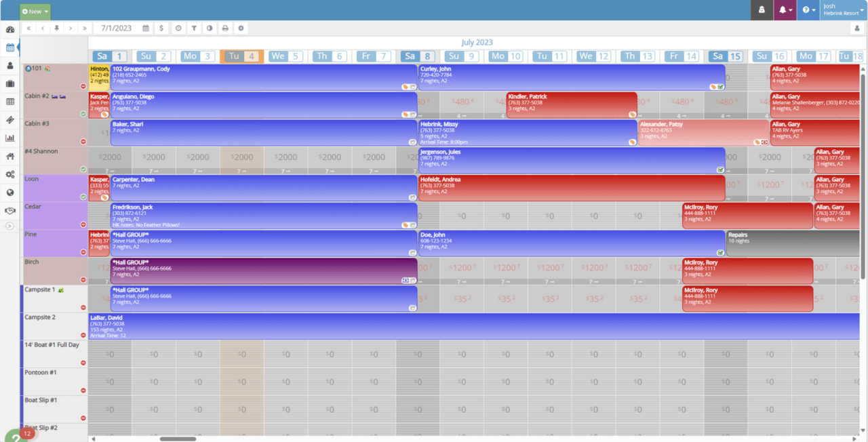Viewport: 868px width, 442px height.
Task: Open reports via the bar chart icon
Action: [9, 138]
